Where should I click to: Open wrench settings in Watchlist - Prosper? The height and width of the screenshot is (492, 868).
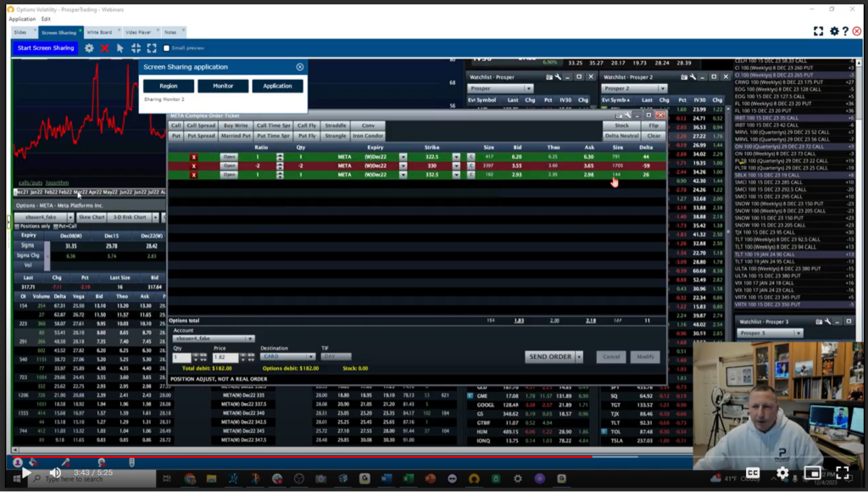pos(558,77)
